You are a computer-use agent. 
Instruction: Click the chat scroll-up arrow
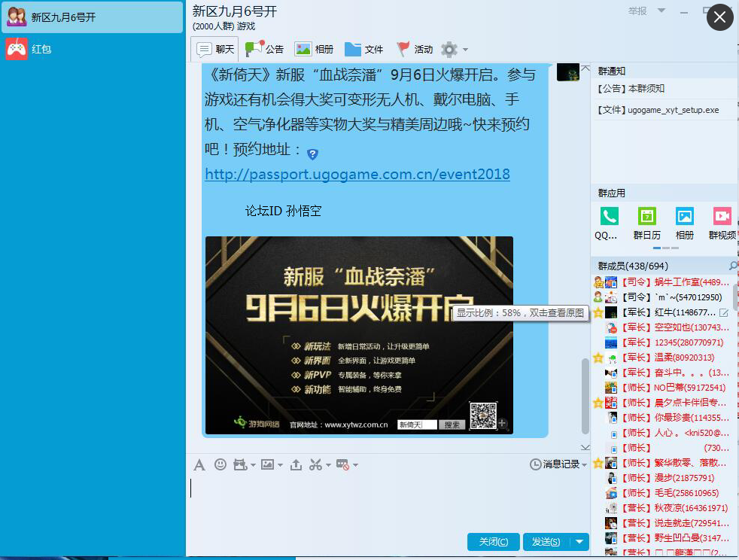pyautogui.click(x=585, y=68)
